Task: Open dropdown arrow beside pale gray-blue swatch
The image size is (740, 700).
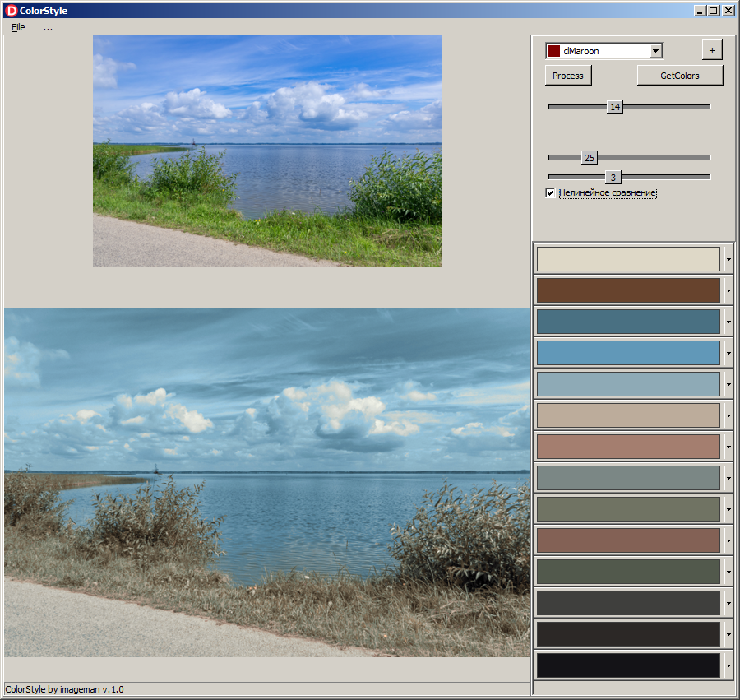Action: [728, 384]
